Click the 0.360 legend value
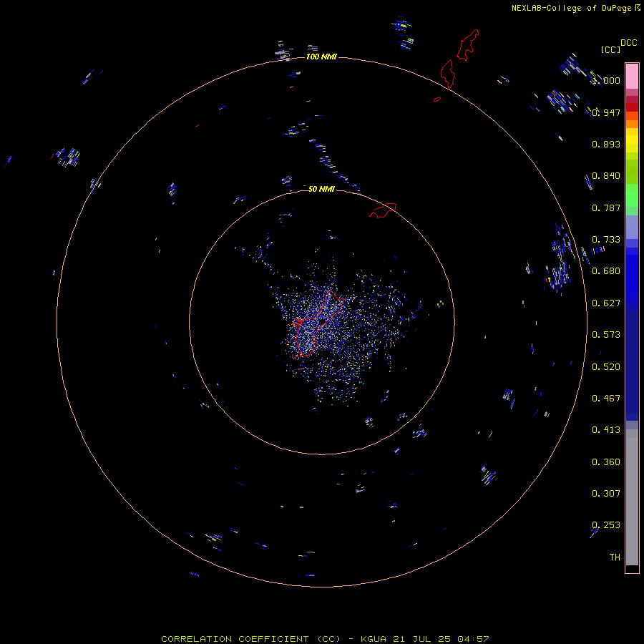644x644 pixels. pyautogui.click(x=606, y=462)
